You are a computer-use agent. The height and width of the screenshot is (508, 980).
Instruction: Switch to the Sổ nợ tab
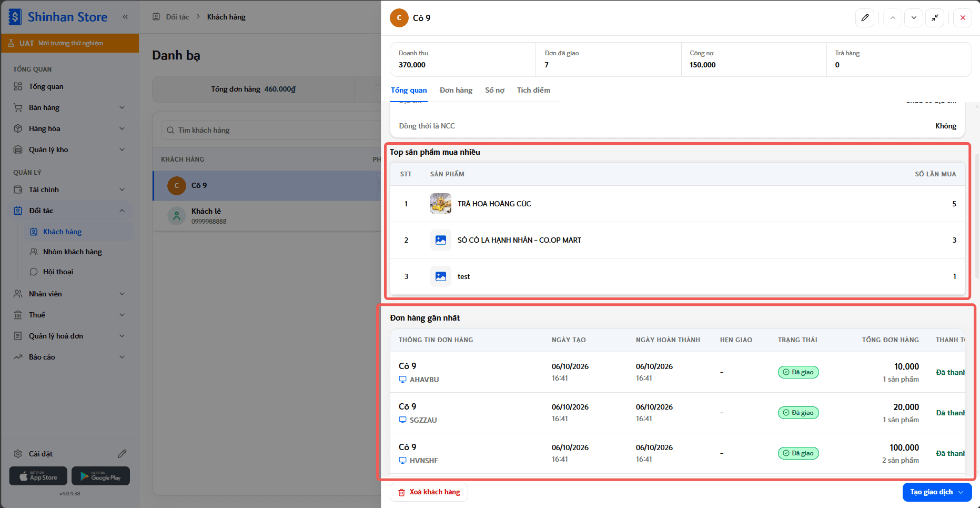494,91
